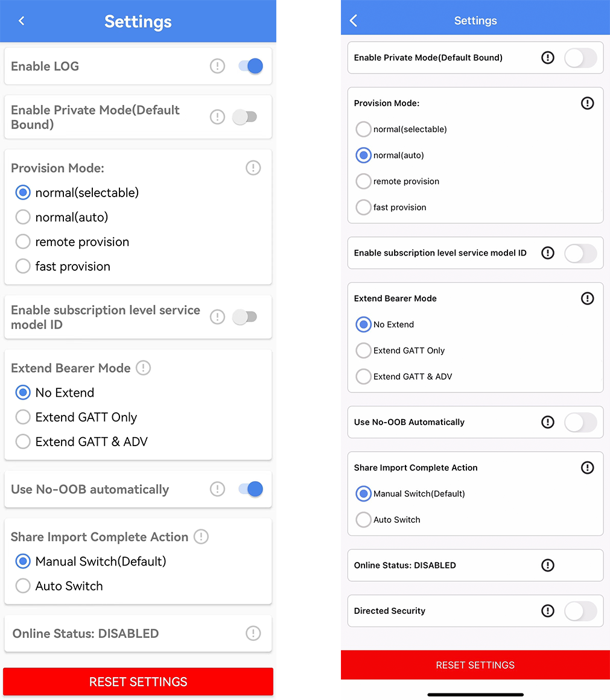Tap Online Status: DISABLED text, right screen
610x700 pixels.
click(x=405, y=565)
